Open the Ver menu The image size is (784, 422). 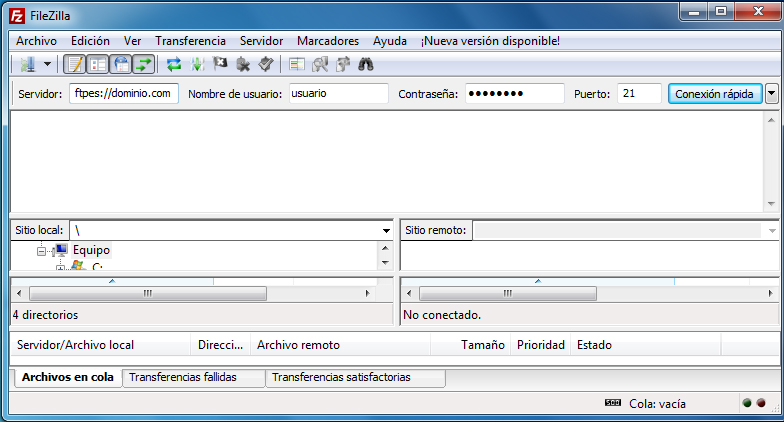click(132, 41)
